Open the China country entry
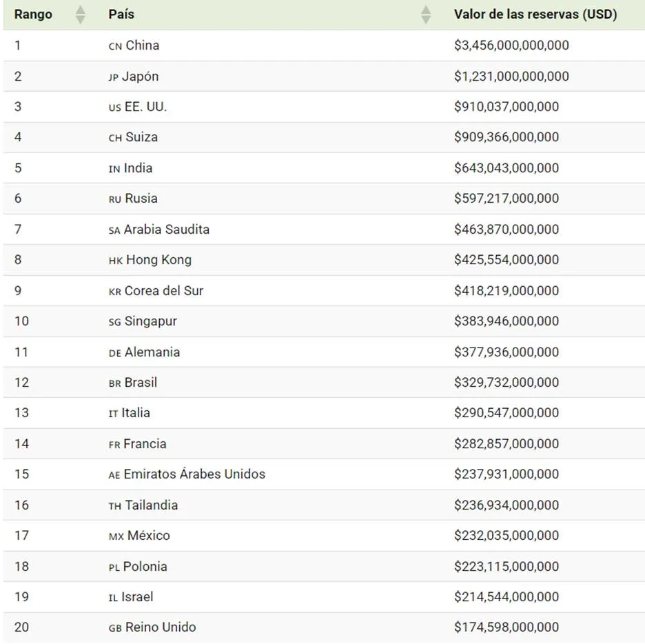This screenshot has height=644, width=645. pos(142,46)
